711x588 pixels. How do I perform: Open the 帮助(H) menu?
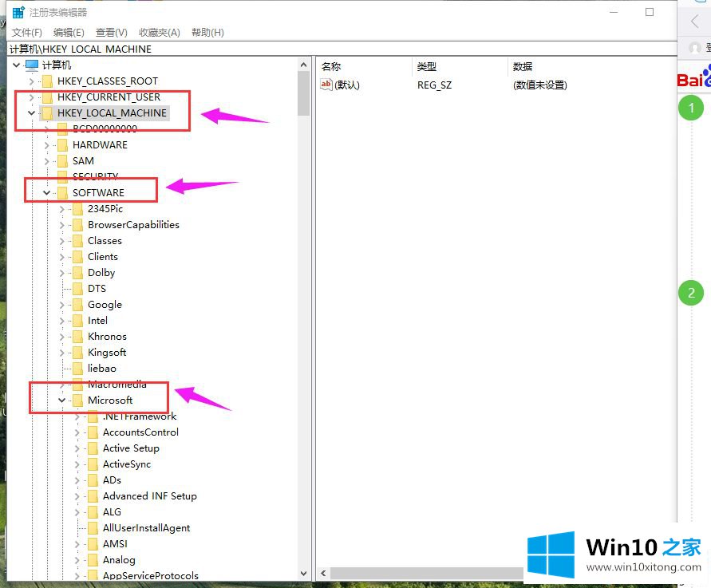point(207,32)
